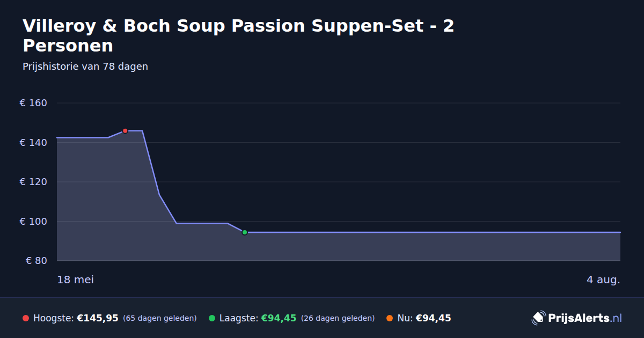Click the € 80 axis label
644x338 pixels.
point(36,261)
